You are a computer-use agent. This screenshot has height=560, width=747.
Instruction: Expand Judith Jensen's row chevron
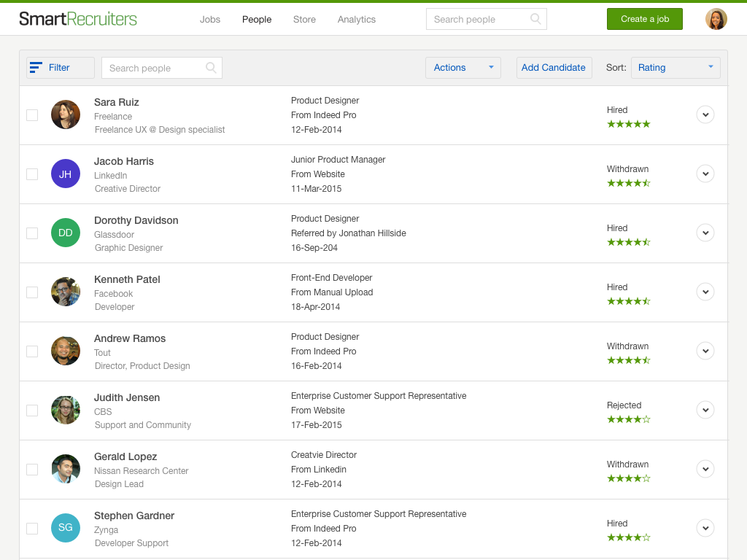705,410
